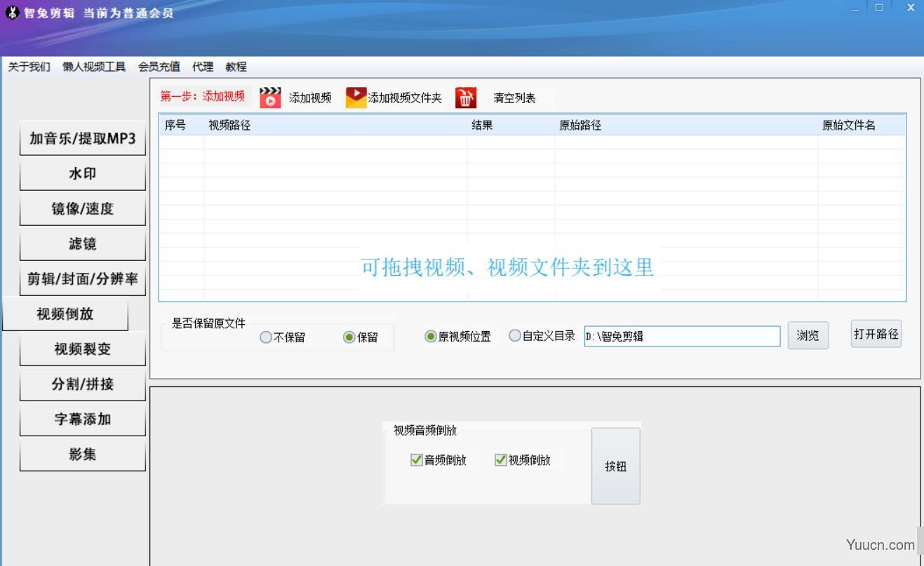924x566 pixels.
Task: Open the 教程 menu
Action: pyautogui.click(x=236, y=67)
